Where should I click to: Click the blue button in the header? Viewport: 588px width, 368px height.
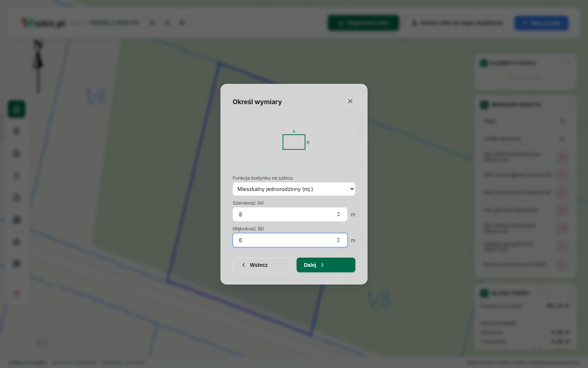coord(542,23)
